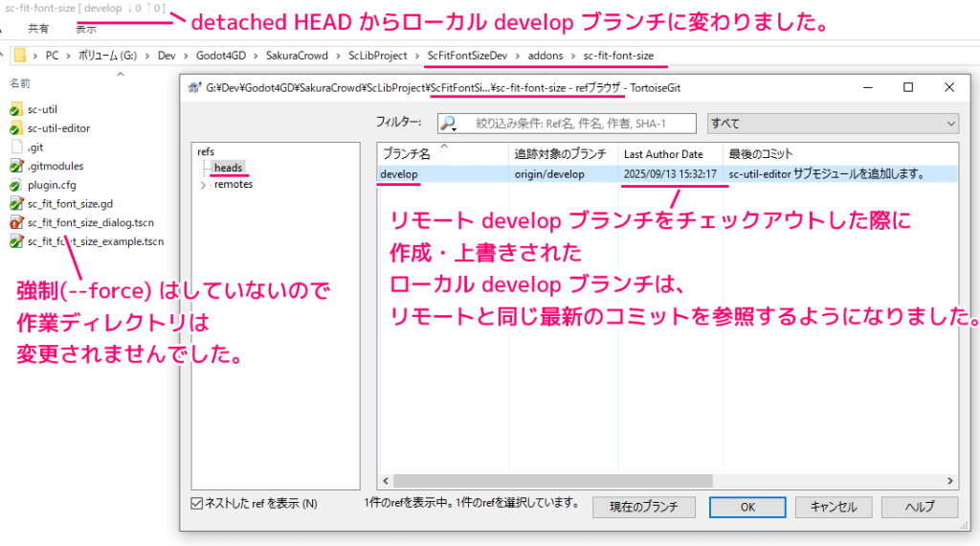Image resolution: width=980 pixels, height=546 pixels.
Task: Open the filter scope dropdown
Action: tap(831, 124)
